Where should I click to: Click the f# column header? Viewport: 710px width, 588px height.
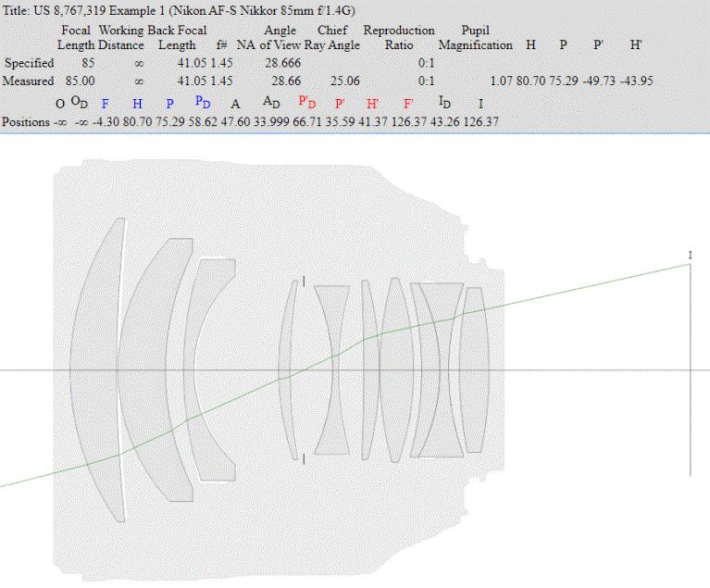point(221,45)
